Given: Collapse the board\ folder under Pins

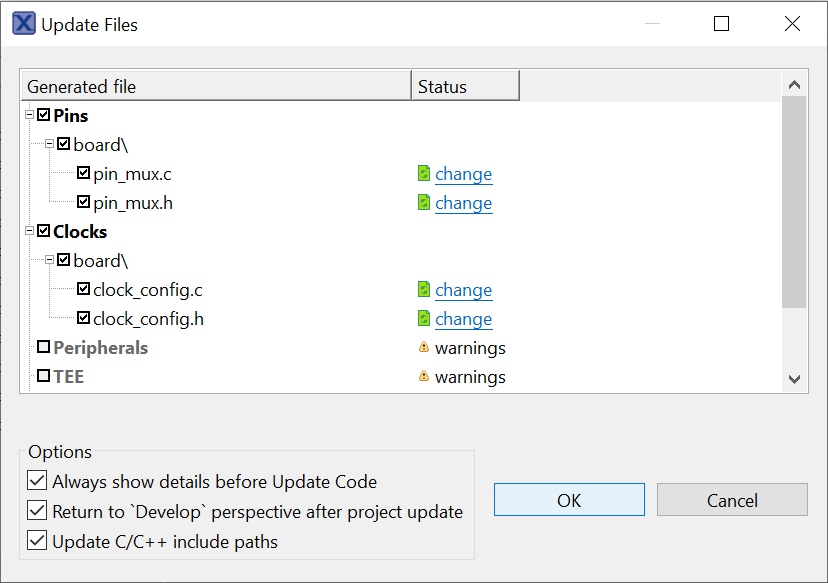Looking at the screenshot, I should coord(50,145).
